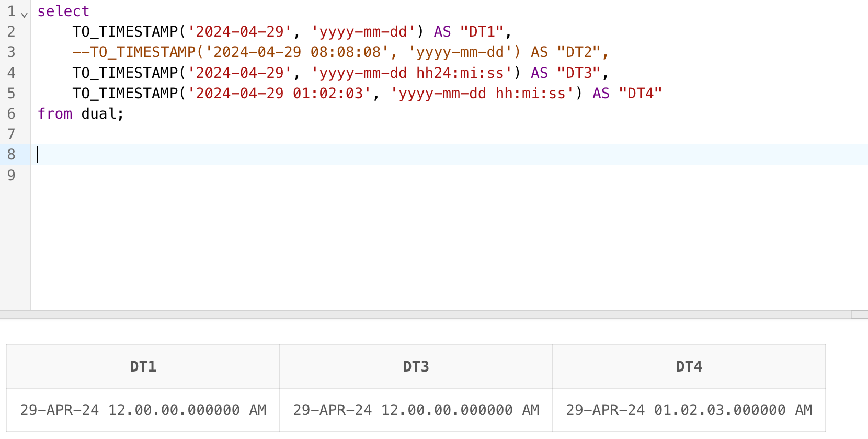Click line number 1 in the gutter
Image resolution: width=868 pixels, height=439 pixels.
[11, 11]
